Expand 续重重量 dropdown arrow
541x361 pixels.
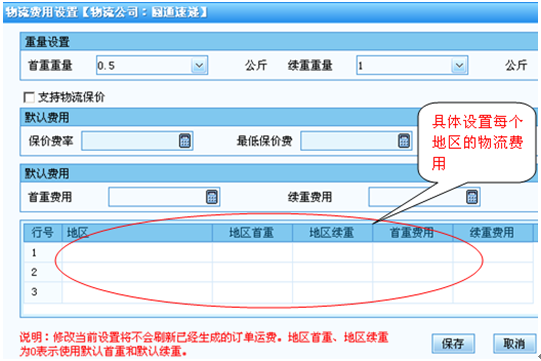459,65
